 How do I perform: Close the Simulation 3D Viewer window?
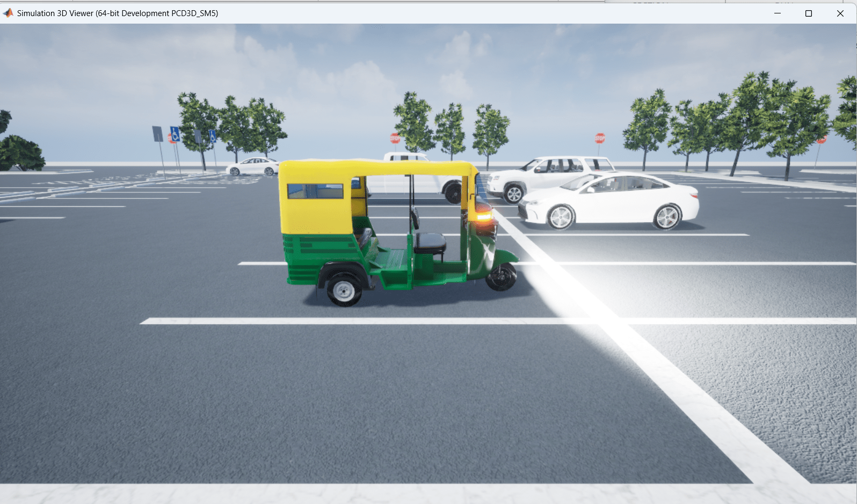(840, 13)
